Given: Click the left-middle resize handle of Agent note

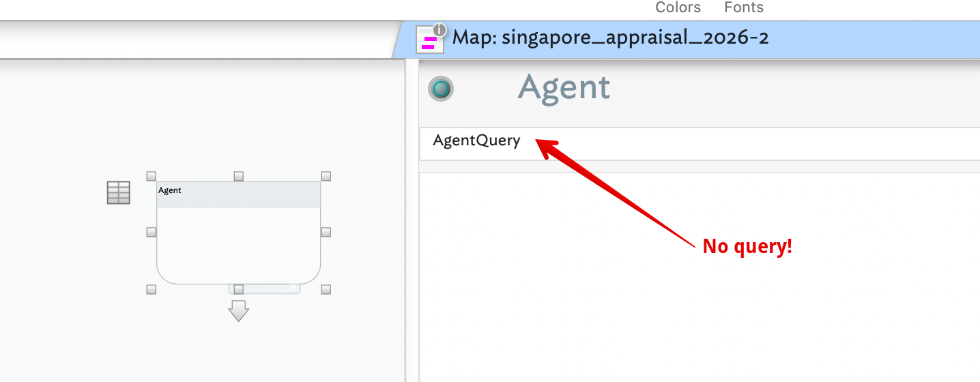Looking at the screenshot, I should [x=152, y=232].
